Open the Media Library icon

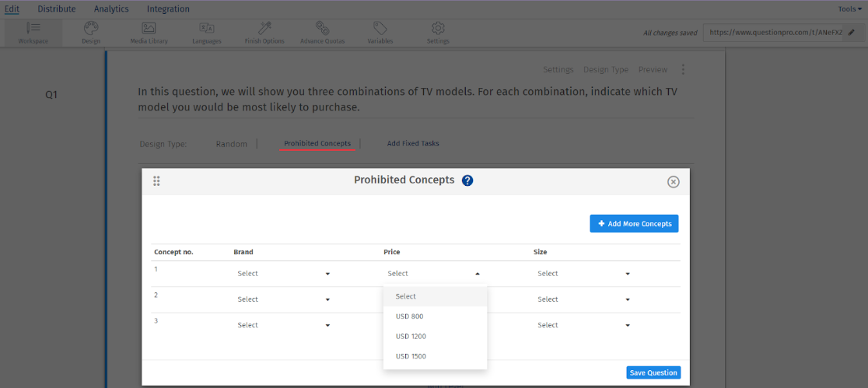tap(148, 28)
